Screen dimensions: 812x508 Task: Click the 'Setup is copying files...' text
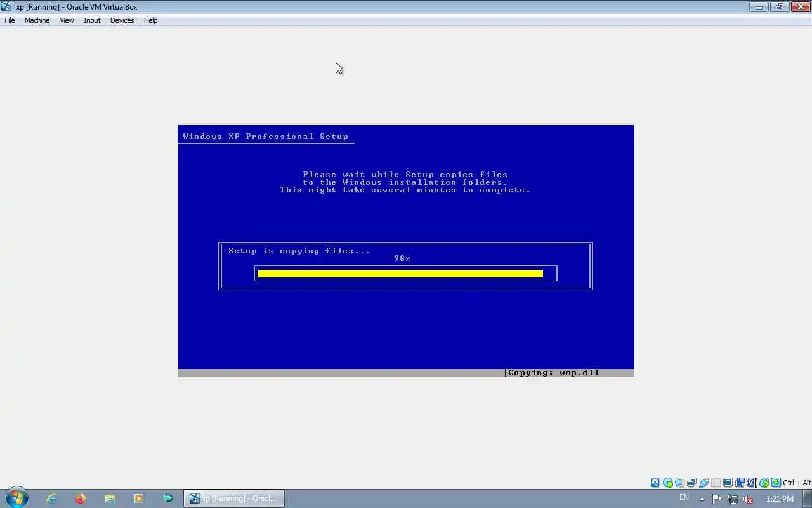299,251
